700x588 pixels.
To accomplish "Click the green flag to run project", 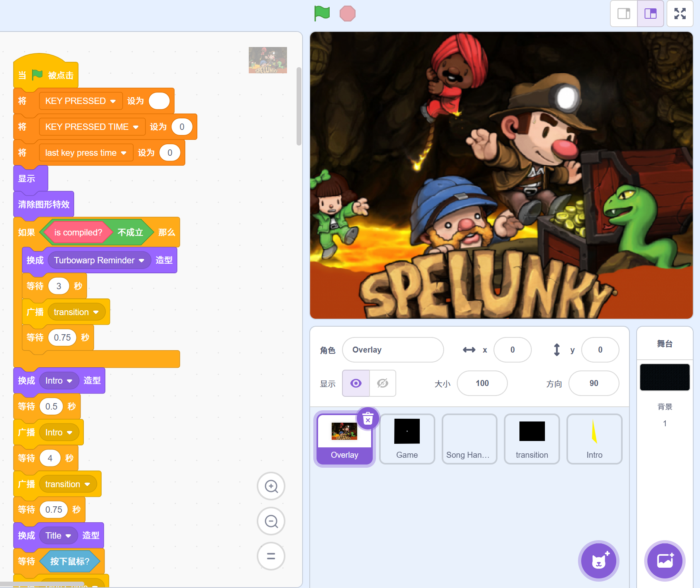I will click(322, 14).
